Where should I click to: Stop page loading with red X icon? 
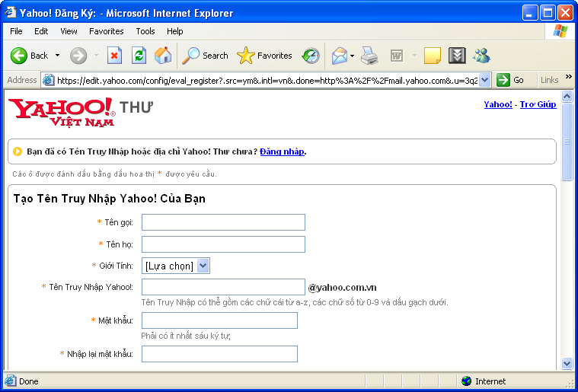pyautogui.click(x=115, y=56)
